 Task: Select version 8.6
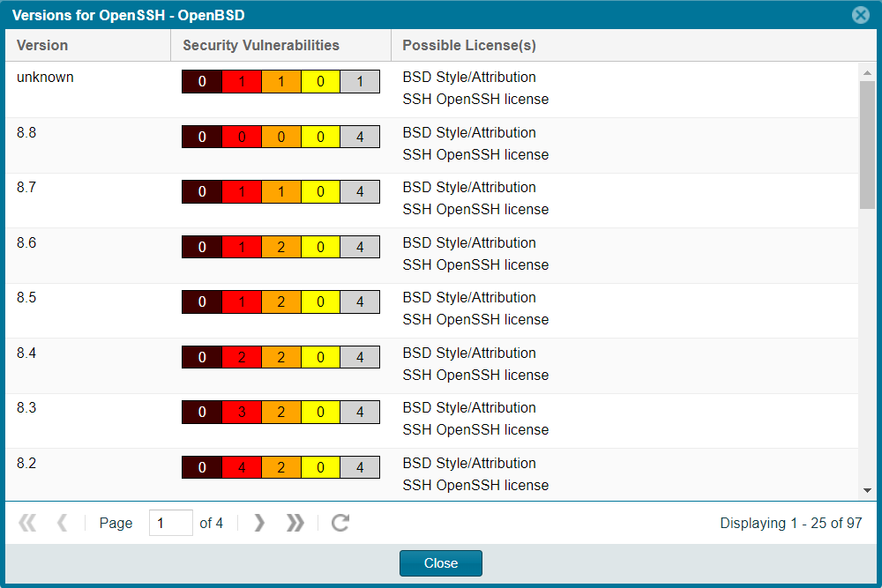click(x=432, y=256)
